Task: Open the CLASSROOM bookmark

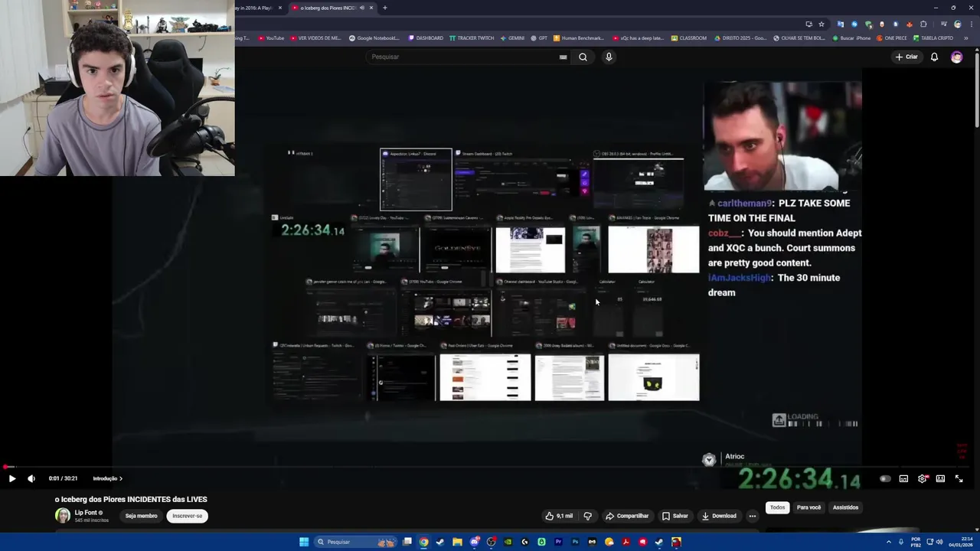Action: point(689,37)
